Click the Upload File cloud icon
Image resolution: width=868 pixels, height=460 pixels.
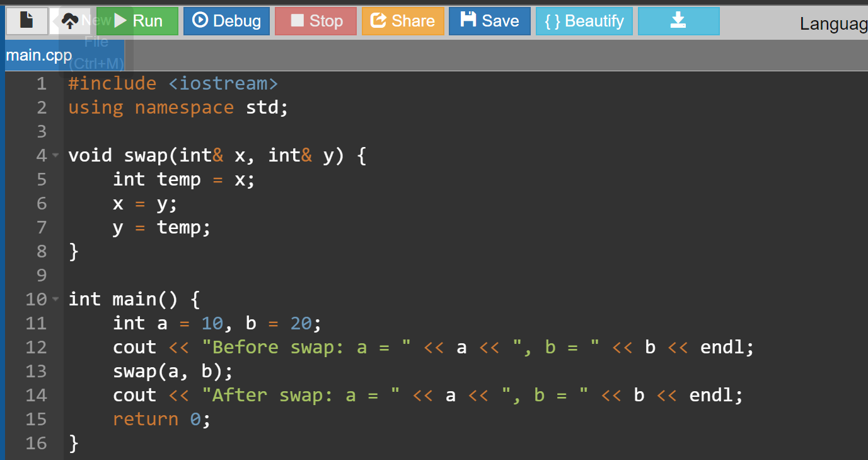(70, 21)
